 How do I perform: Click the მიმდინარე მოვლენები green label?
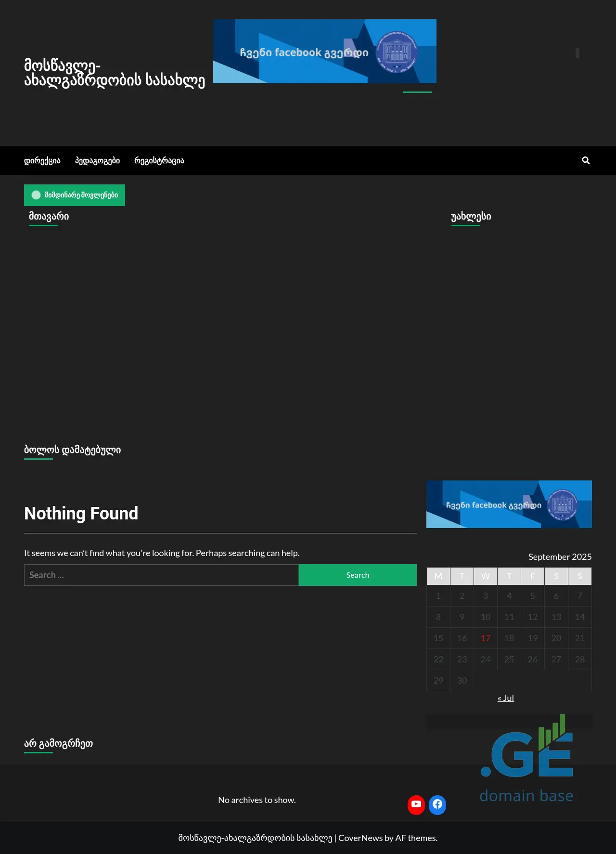75,195
